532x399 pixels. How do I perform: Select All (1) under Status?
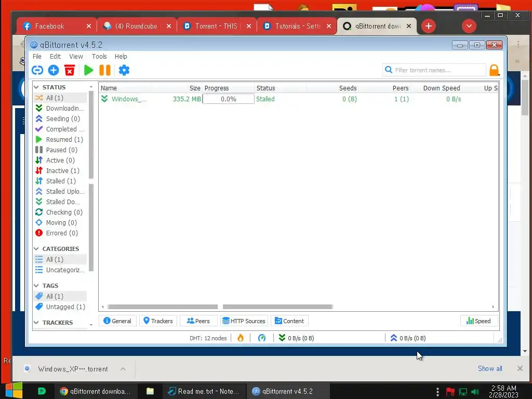pos(60,98)
